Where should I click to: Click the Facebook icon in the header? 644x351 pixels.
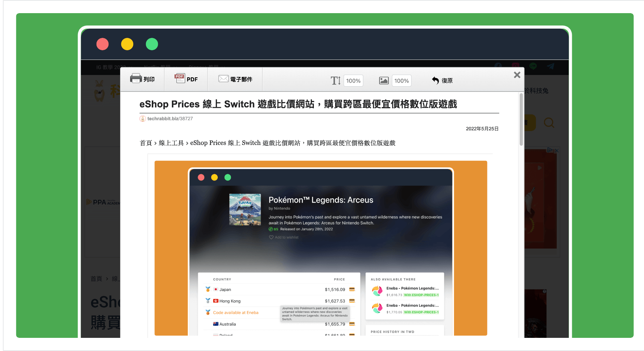click(498, 66)
